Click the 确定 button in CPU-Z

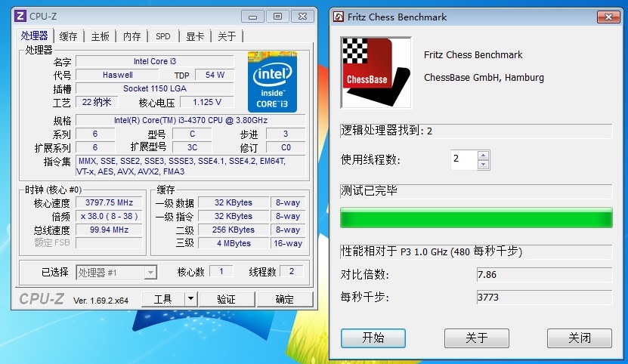coord(284,299)
